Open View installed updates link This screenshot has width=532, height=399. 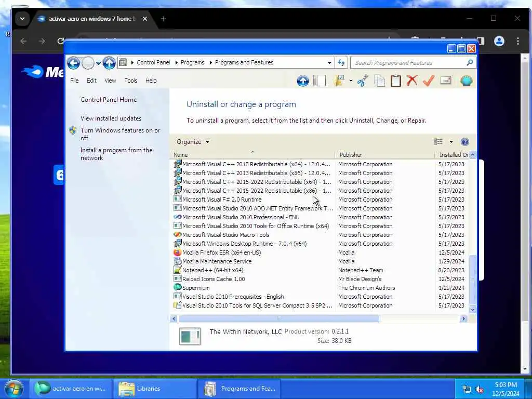click(111, 118)
